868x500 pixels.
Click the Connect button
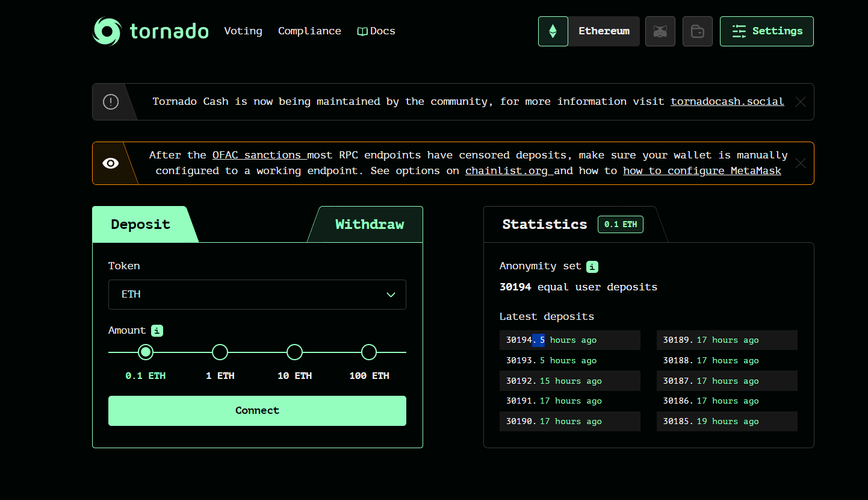257,411
